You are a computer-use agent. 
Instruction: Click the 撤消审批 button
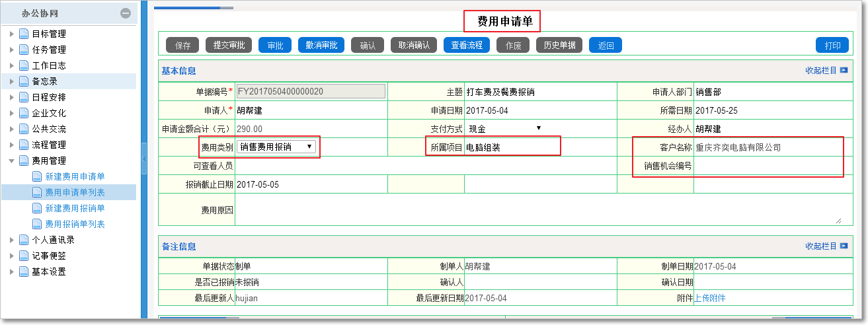coord(321,45)
